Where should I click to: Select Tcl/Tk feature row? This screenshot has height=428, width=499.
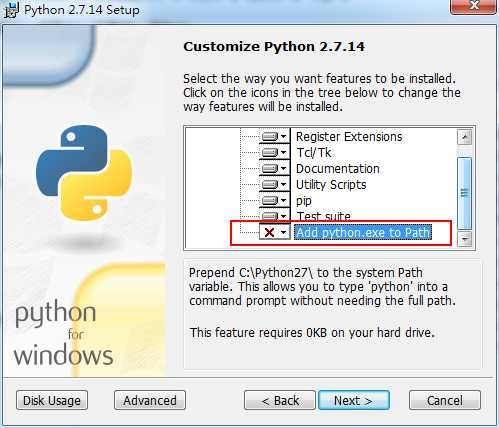pyautogui.click(x=314, y=153)
